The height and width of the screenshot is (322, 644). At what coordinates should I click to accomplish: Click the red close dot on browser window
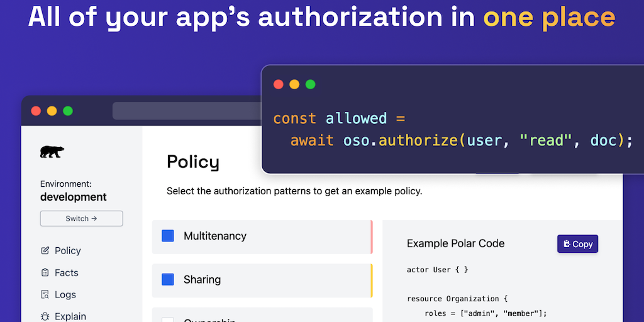click(36, 111)
